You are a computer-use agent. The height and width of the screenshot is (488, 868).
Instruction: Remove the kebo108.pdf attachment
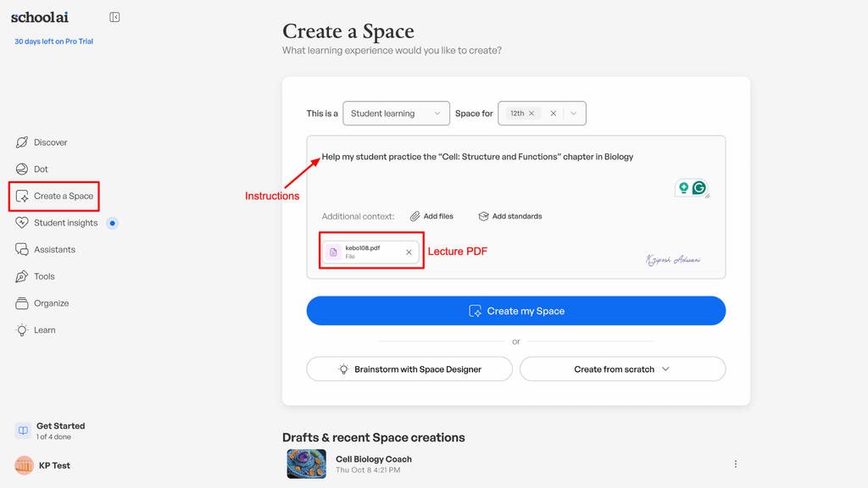(x=409, y=252)
